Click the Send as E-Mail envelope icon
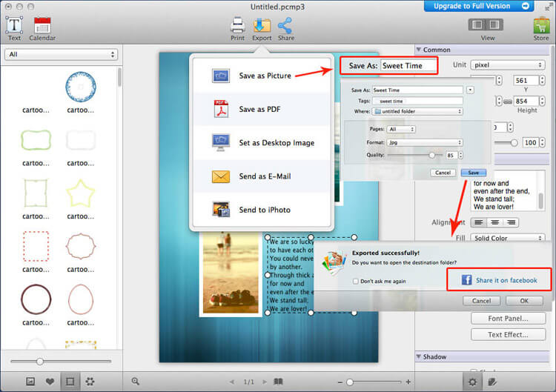The image size is (556, 392). 221,176
